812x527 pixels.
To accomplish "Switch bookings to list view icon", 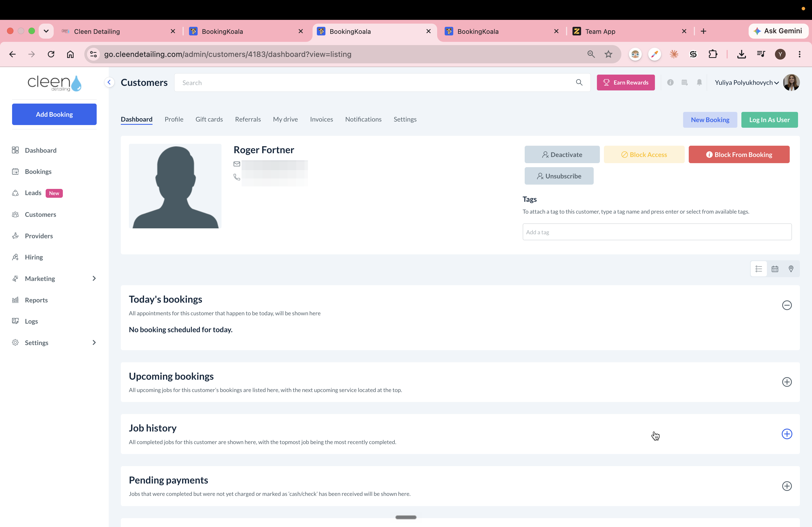I will pos(759,269).
